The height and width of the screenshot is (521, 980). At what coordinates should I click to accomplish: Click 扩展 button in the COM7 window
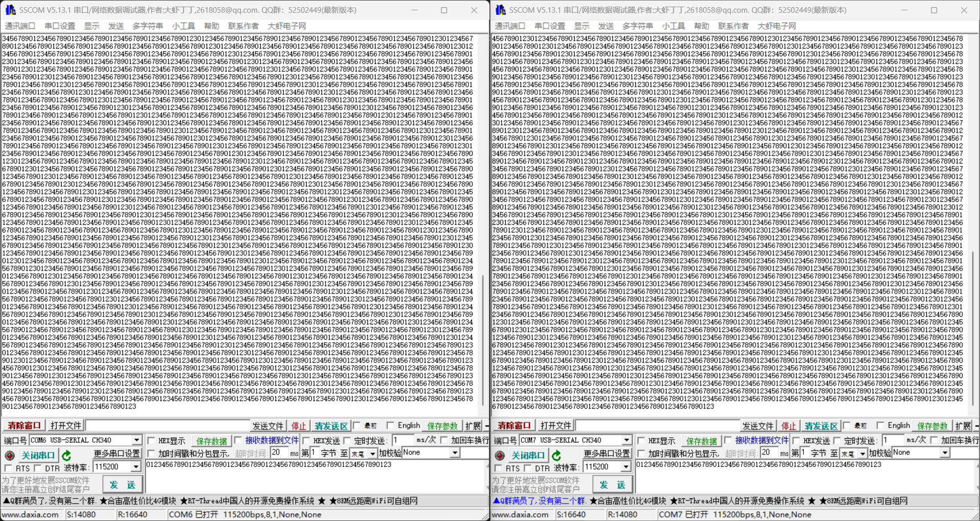point(963,426)
